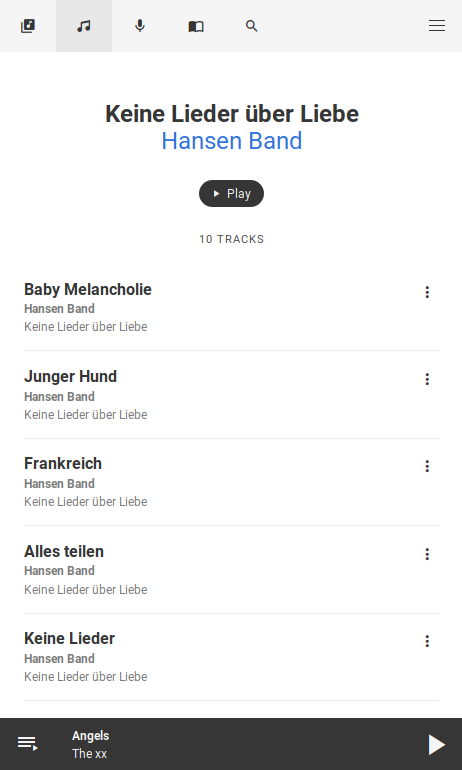Open options for Baby Melancholie
Viewport: 462px width, 770px height.
point(427,292)
